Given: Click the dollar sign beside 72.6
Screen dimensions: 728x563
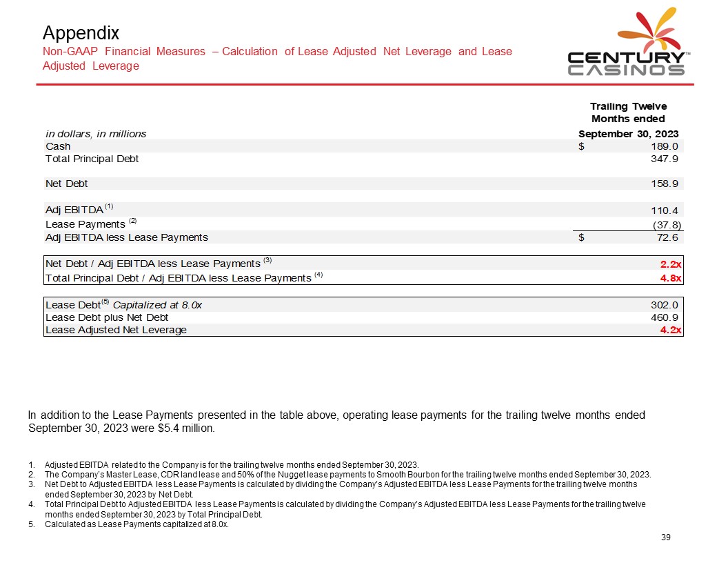Looking at the screenshot, I should [x=581, y=237].
